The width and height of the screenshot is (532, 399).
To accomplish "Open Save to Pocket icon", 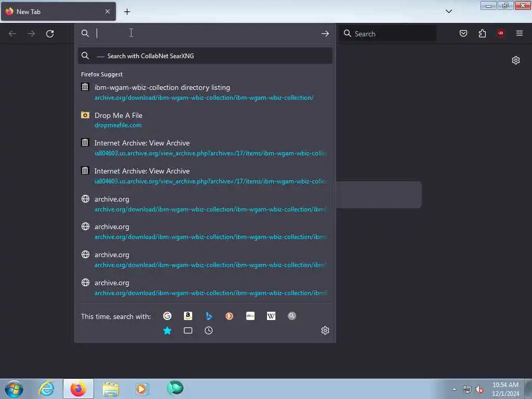I will tap(463, 33).
